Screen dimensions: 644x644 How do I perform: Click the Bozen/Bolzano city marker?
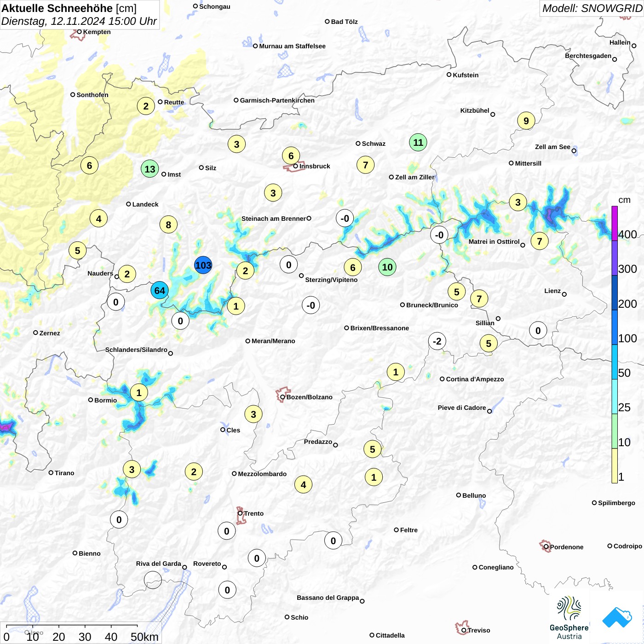pos(282,397)
